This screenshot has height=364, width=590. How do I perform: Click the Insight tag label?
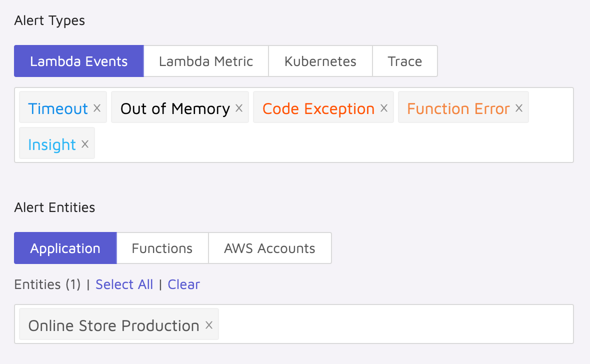coord(52,145)
